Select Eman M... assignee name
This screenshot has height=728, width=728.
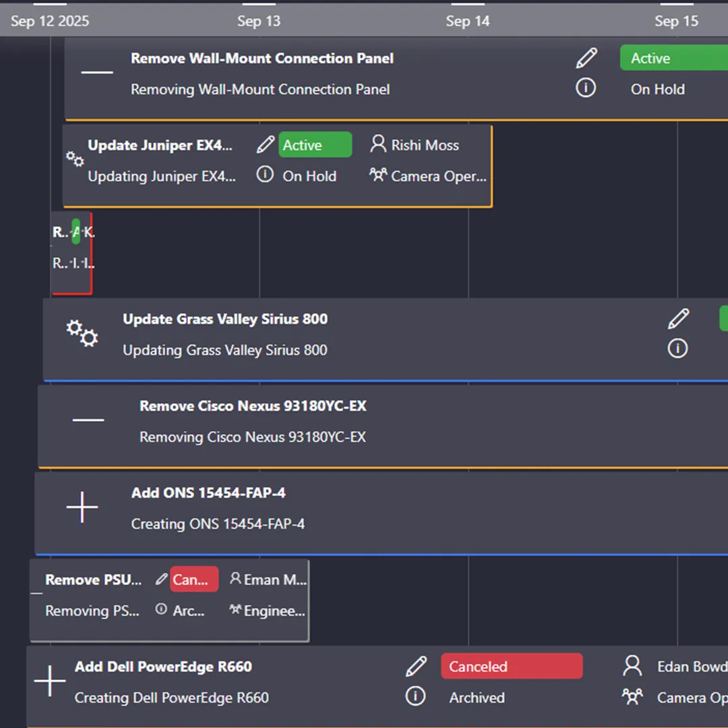tap(275, 580)
